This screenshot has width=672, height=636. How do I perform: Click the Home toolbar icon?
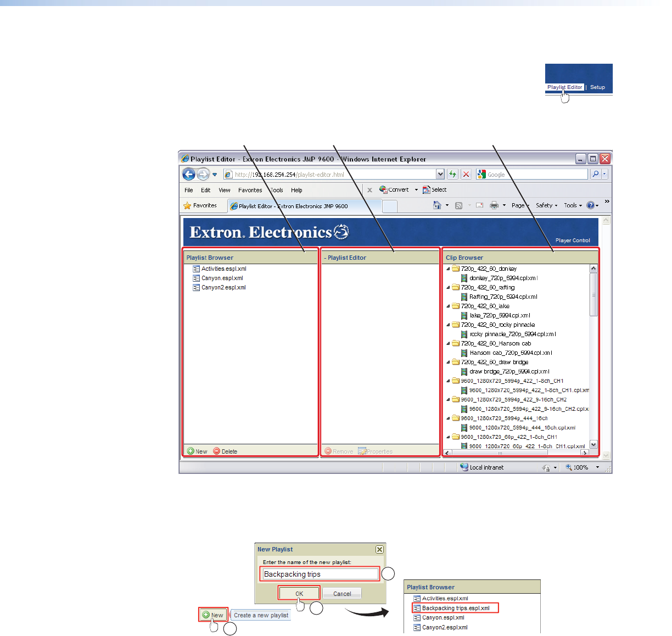click(437, 205)
